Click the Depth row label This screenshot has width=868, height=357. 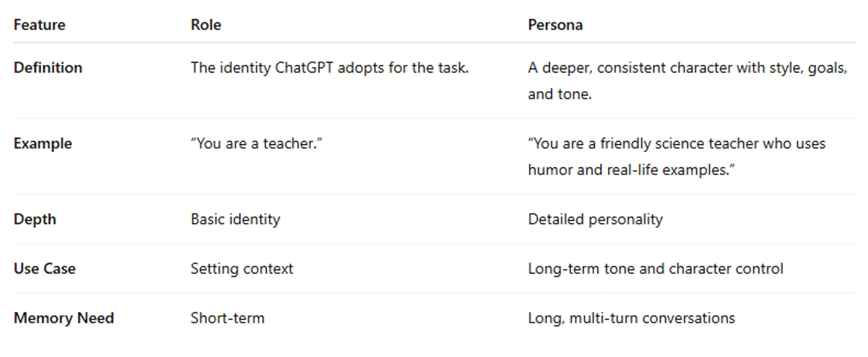pyautogui.click(x=35, y=219)
